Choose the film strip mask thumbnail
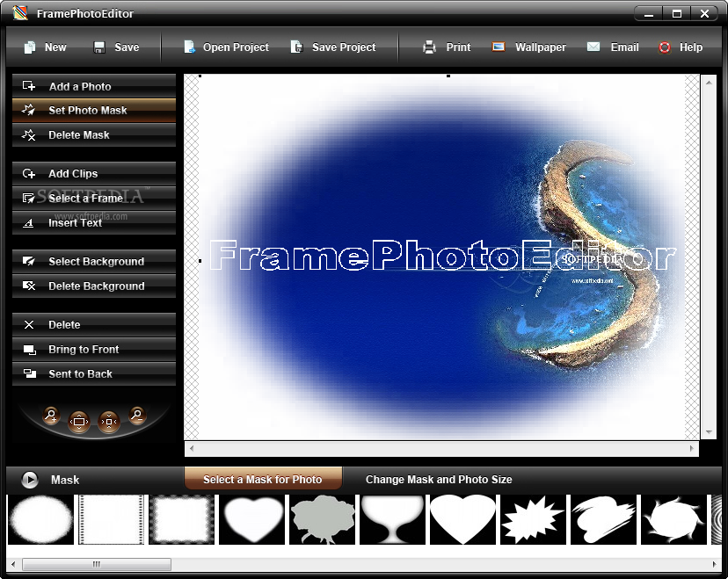Viewport: 728px width, 579px height. click(x=112, y=519)
